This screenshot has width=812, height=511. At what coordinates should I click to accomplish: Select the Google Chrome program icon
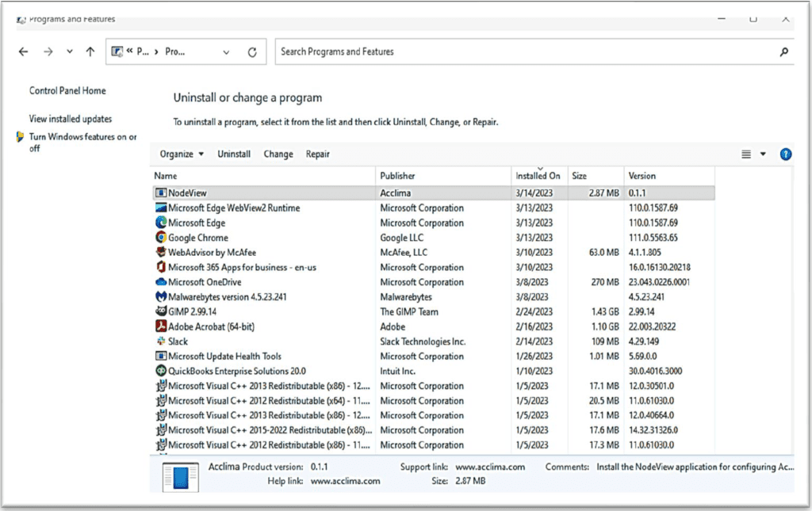[x=161, y=237]
